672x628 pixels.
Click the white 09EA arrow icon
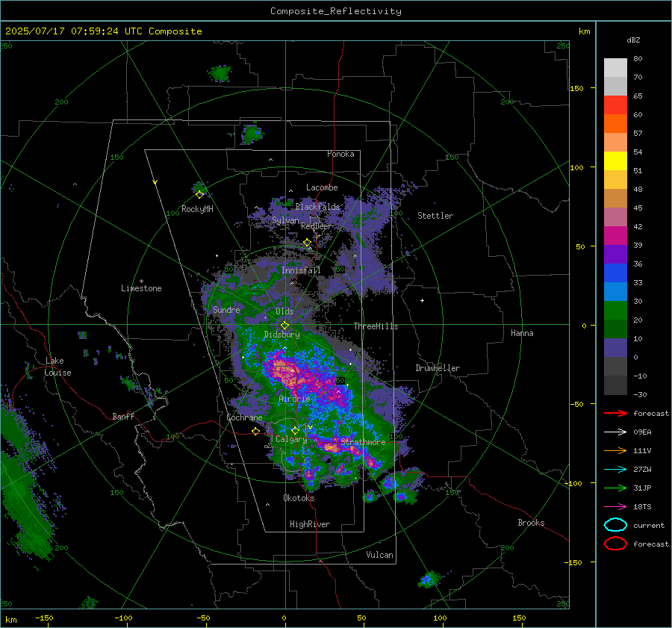pyautogui.click(x=615, y=432)
